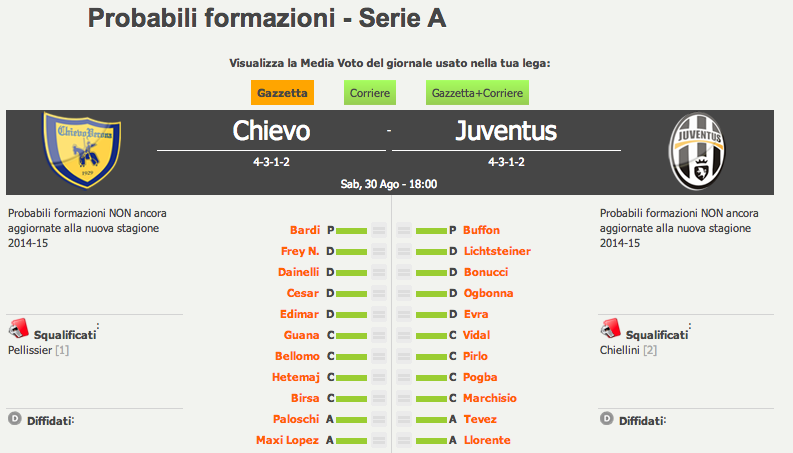Click the green bar next to Paloschi
This screenshot has height=453, width=793.
(x=351, y=420)
